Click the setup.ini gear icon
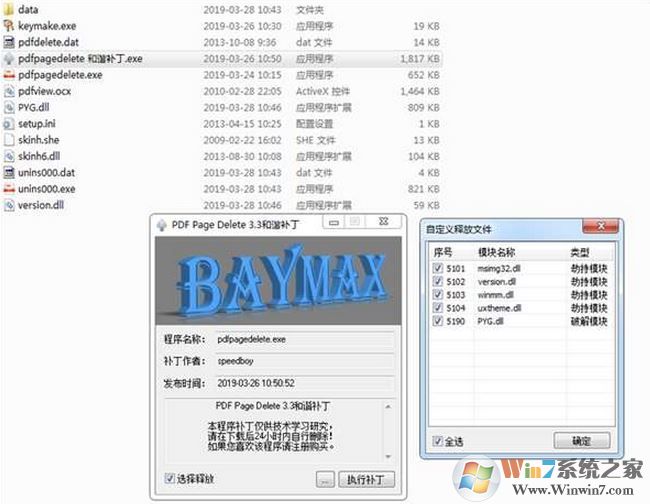 (9, 124)
